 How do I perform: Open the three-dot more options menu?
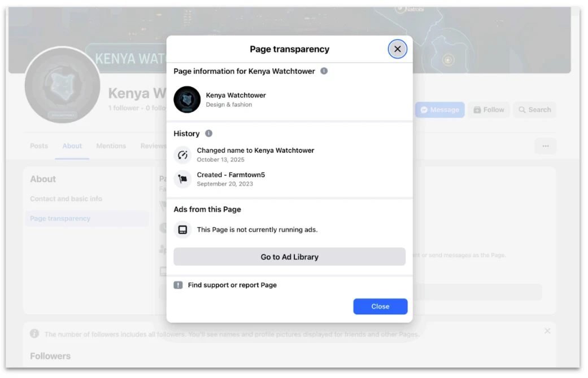[545, 146]
